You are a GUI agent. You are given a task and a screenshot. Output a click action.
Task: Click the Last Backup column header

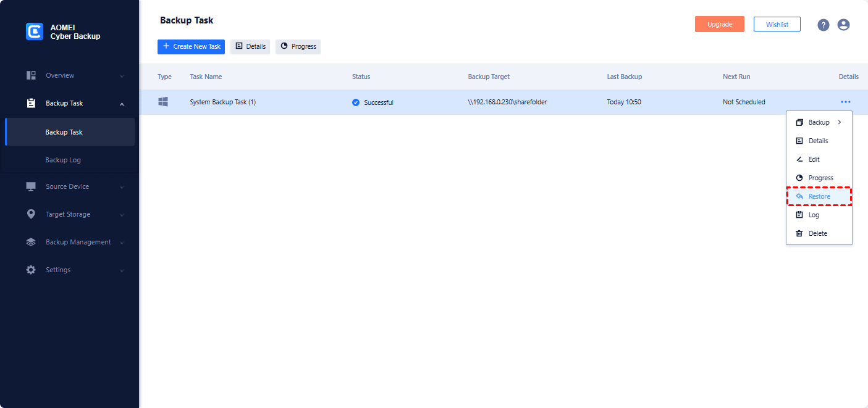(625, 77)
